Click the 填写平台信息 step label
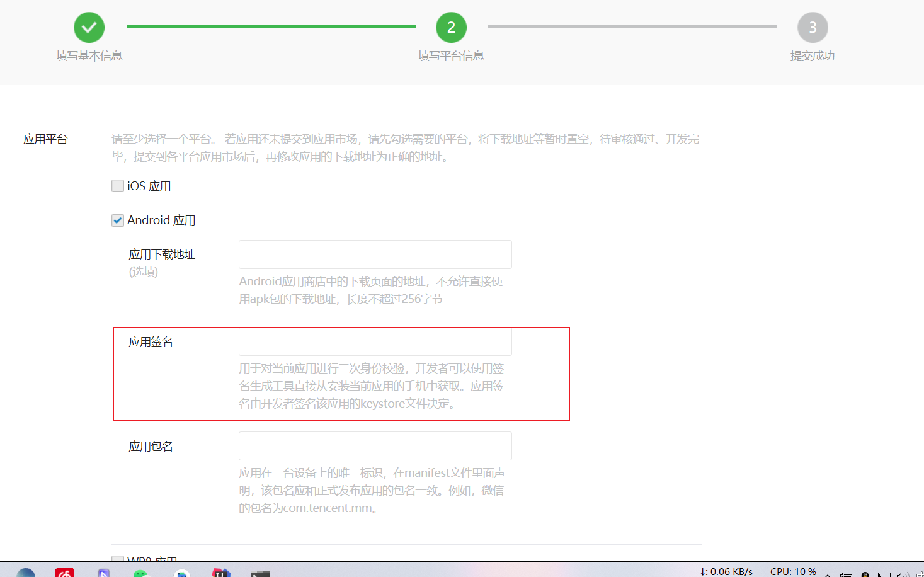Viewport: 924px width, 577px height. pos(451,56)
